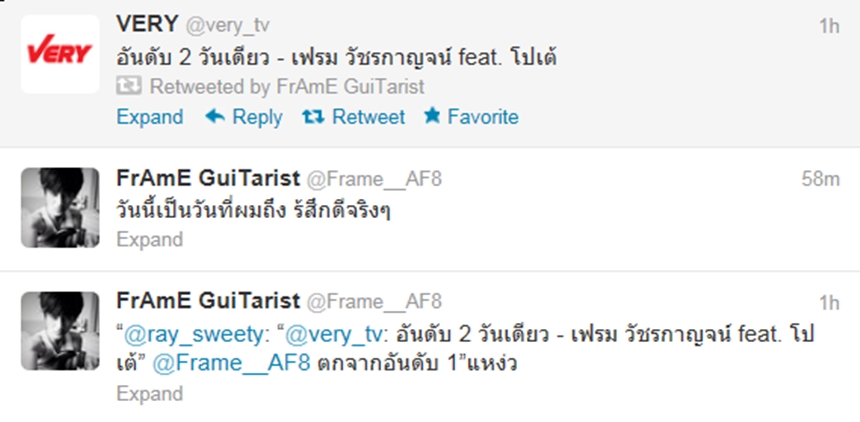
Task: Click the star Favorite icon
Action: (x=432, y=115)
